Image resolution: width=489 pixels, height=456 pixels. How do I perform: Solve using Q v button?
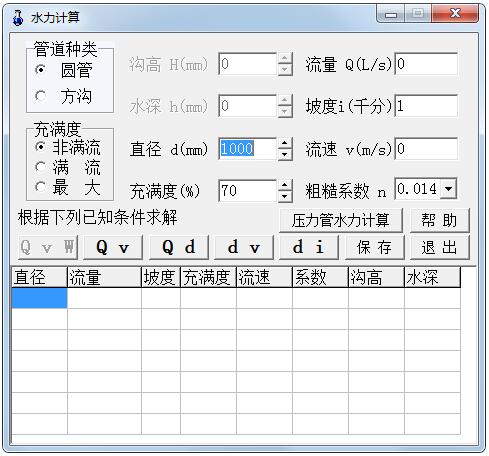(x=113, y=247)
